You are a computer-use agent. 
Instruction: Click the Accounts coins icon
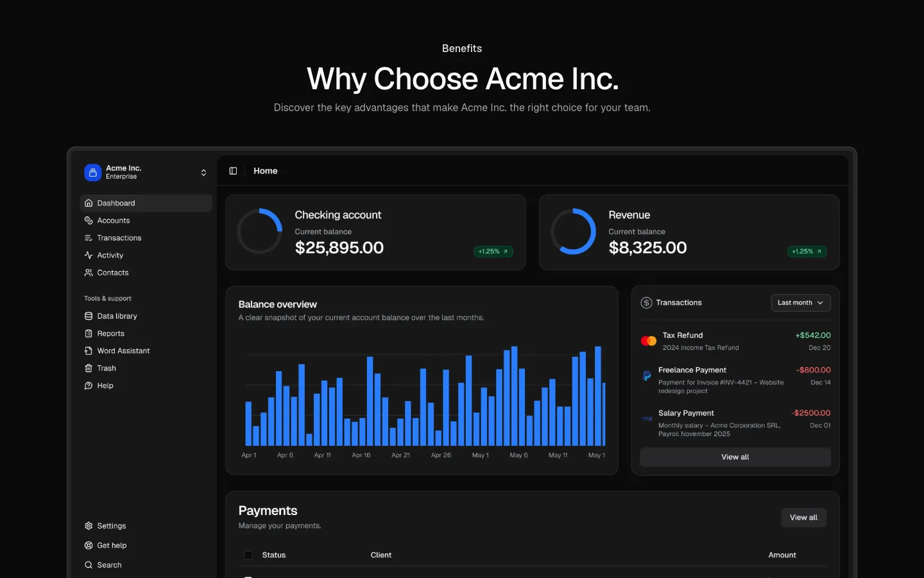(89, 220)
